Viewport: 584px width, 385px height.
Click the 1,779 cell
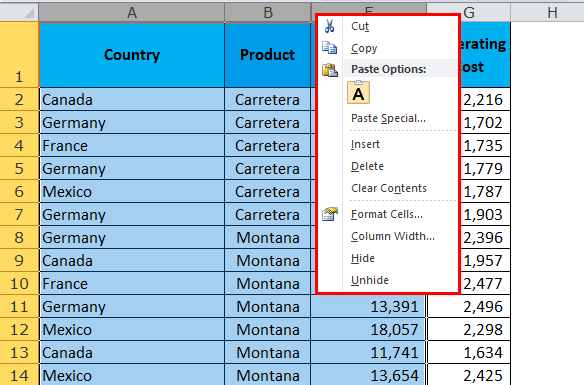tap(485, 168)
